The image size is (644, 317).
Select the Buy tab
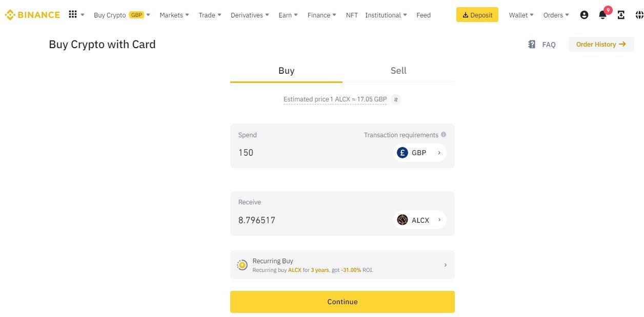click(x=286, y=71)
